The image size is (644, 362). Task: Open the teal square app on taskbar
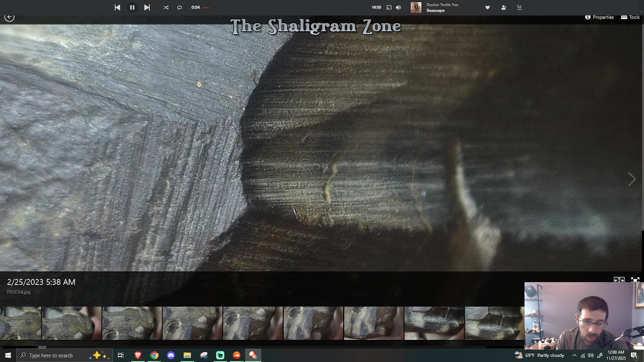220,355
